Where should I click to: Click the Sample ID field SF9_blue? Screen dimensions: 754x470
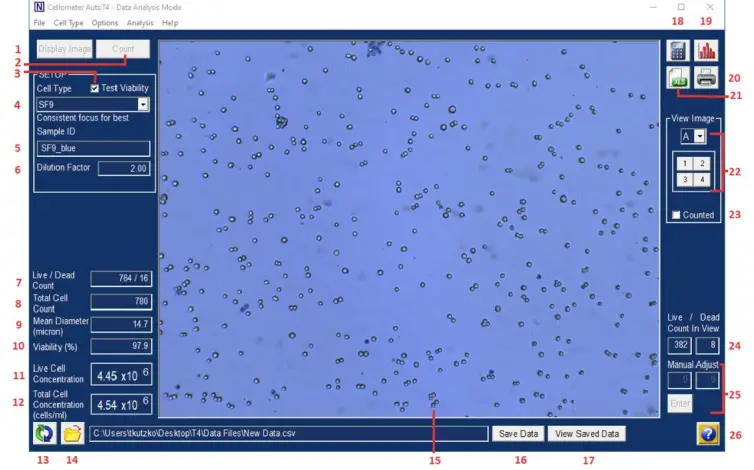pos(93,148)
